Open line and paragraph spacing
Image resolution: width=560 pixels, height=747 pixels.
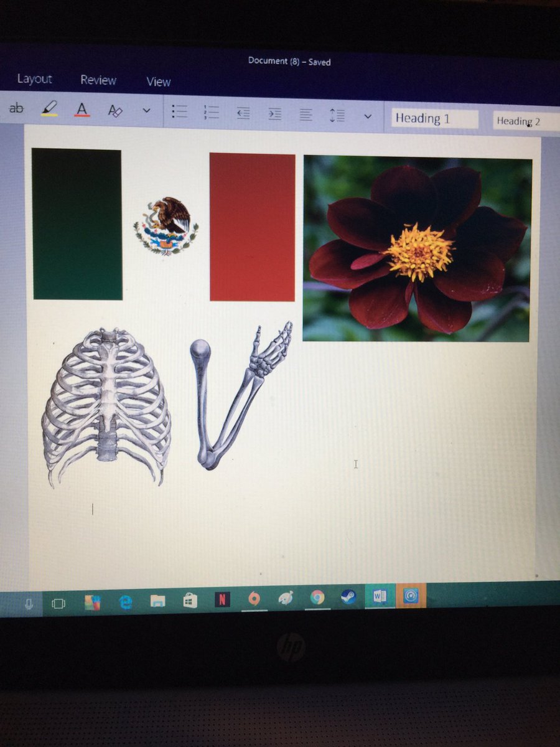pos(337,115)
